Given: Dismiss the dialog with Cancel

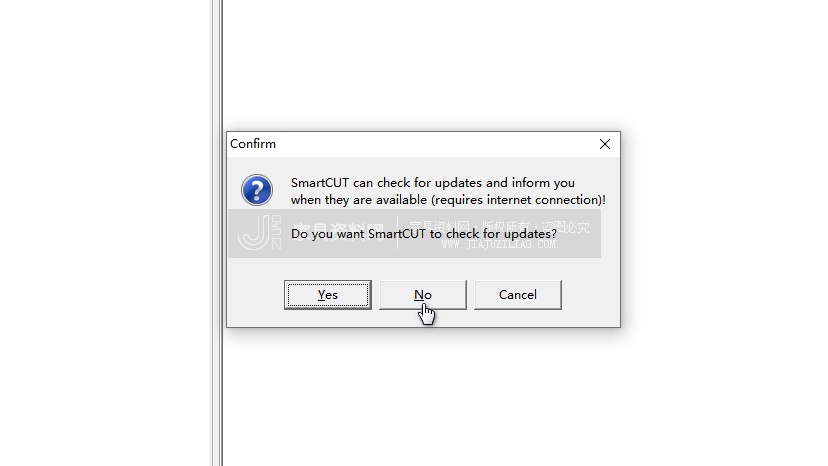Looking at the screenshot, I should point(518,295).
